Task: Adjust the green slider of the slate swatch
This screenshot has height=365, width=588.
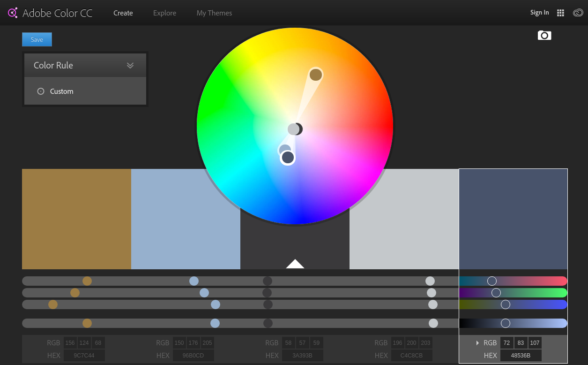Action: point(513,293)
